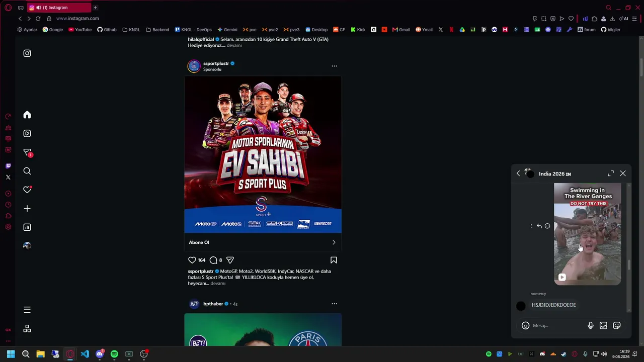Share the ssportplustr post

coord(230,260)
